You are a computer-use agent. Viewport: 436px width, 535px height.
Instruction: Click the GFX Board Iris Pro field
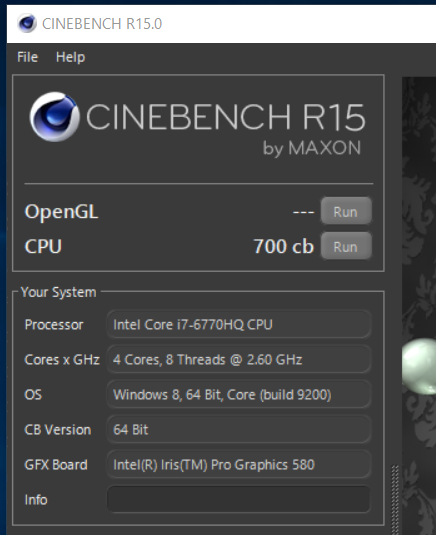(239, 464)
